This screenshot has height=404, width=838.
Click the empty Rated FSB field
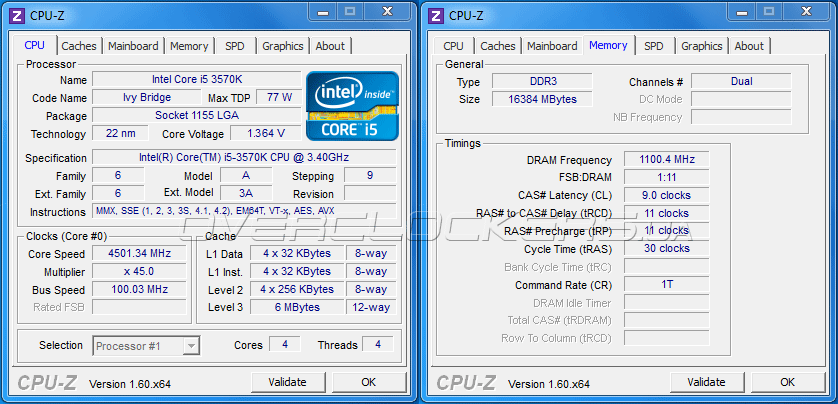coord(139,307)
